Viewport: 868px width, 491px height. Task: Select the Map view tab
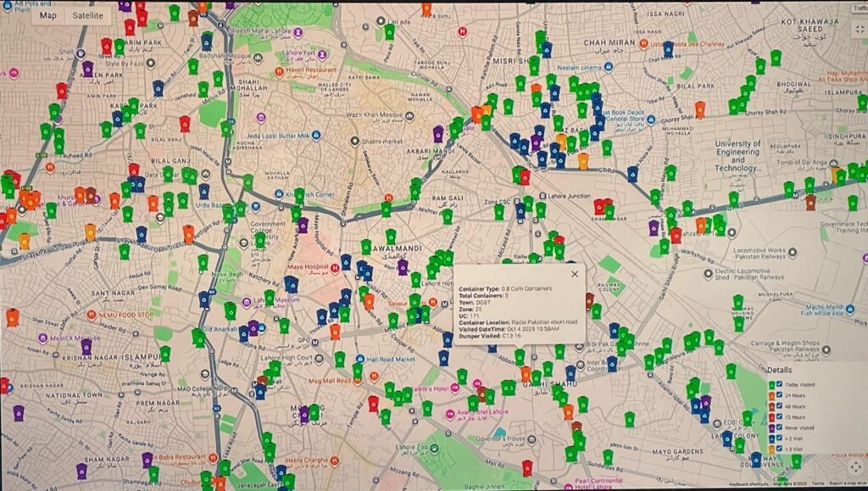49,15
